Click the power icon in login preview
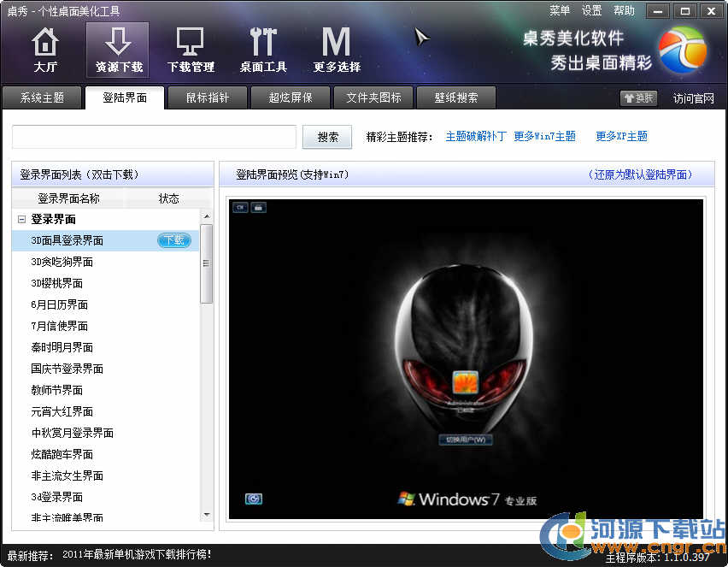728x567 pixels. point(254,499)
